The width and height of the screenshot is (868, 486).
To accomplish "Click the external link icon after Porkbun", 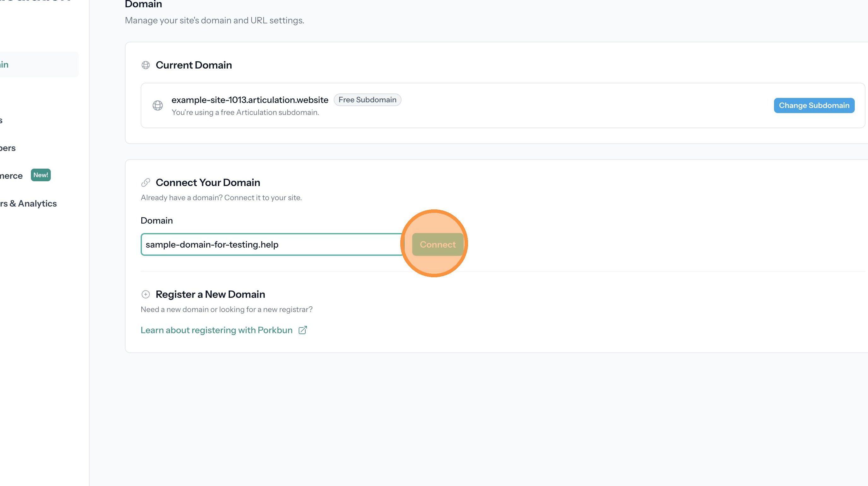I will coord(302,330).
